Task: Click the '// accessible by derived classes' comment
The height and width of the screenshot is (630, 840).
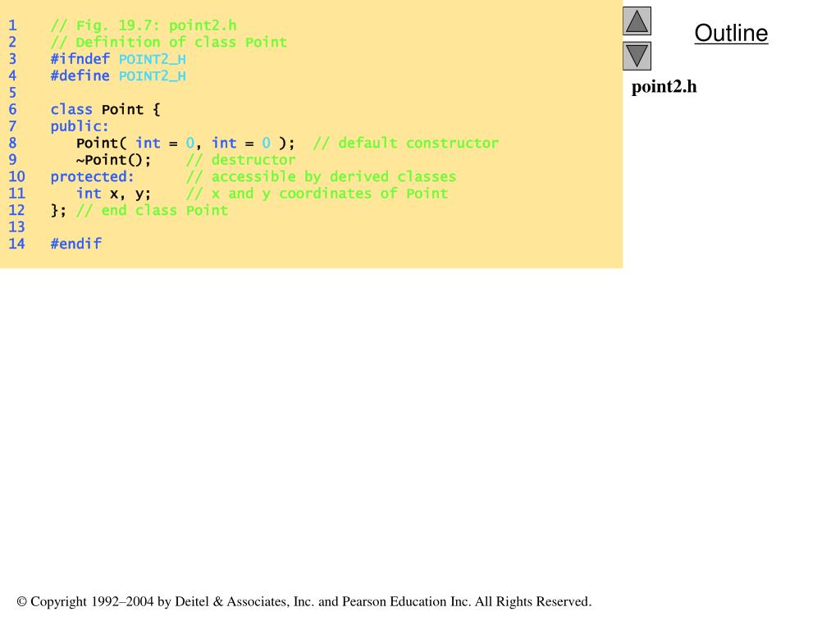Action: point(321,177)
